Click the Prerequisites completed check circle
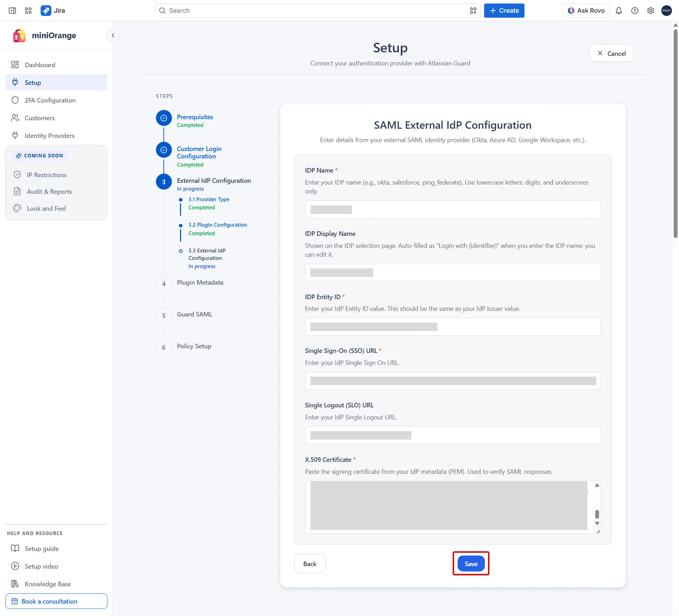 pos(164,118)
